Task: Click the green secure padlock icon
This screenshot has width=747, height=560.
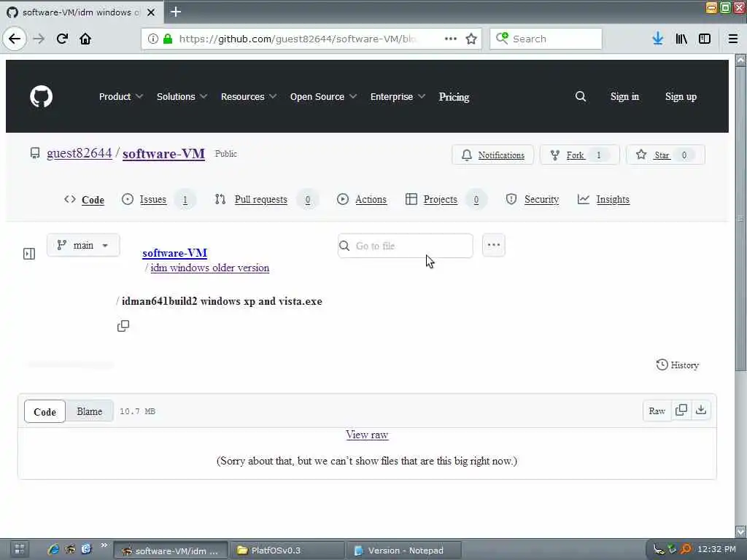Action: 167,39
